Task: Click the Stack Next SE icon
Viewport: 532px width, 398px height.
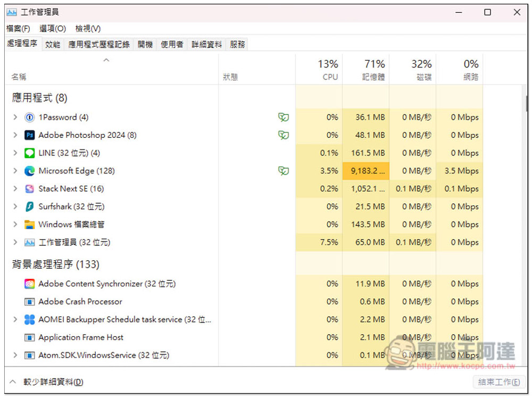Action: pos(29,189)
